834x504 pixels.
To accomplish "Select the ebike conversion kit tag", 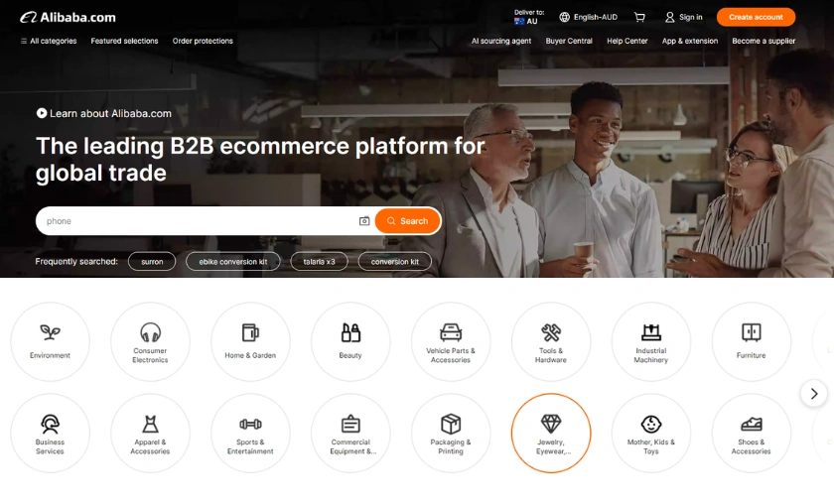I will (x=233, y=262).
